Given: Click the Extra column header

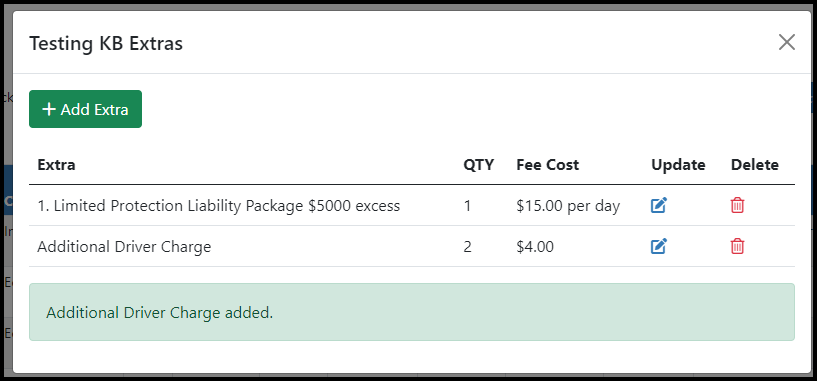Looking at the screenshot, I should [x=56, y=165].
